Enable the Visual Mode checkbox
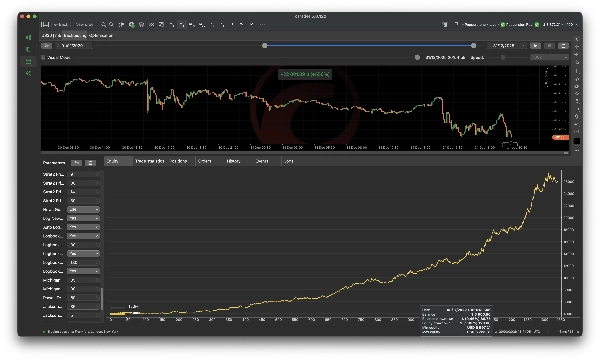The image size is (600, 360). tap(43, 57)
